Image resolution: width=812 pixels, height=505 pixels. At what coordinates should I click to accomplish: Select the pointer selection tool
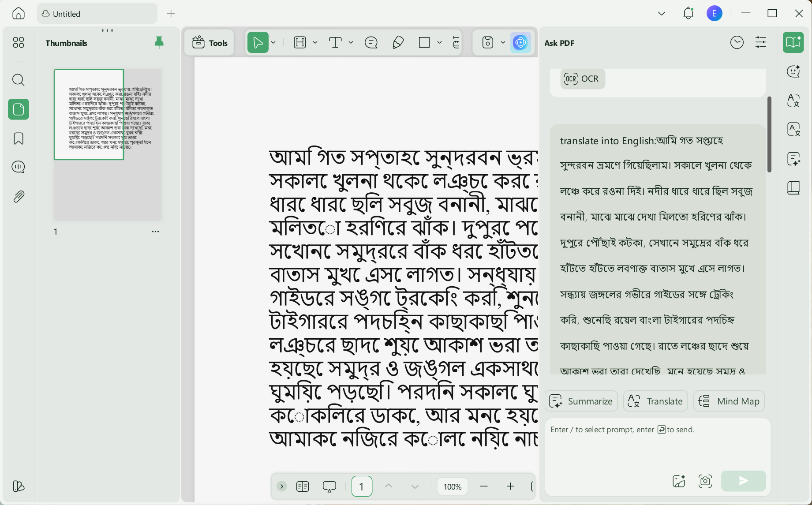(258, 43)
